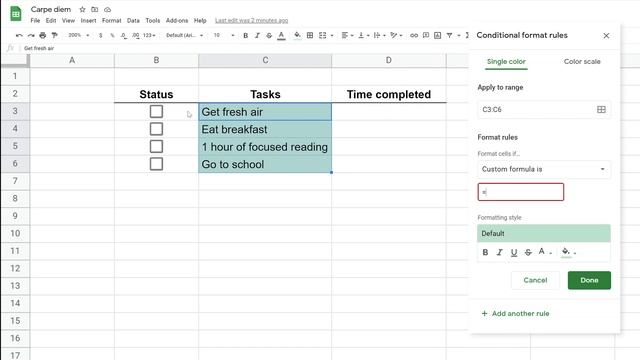Click the Undo arrow in the toolbar
The width and height of the screenshot is (640, 360).
(19, 36)
